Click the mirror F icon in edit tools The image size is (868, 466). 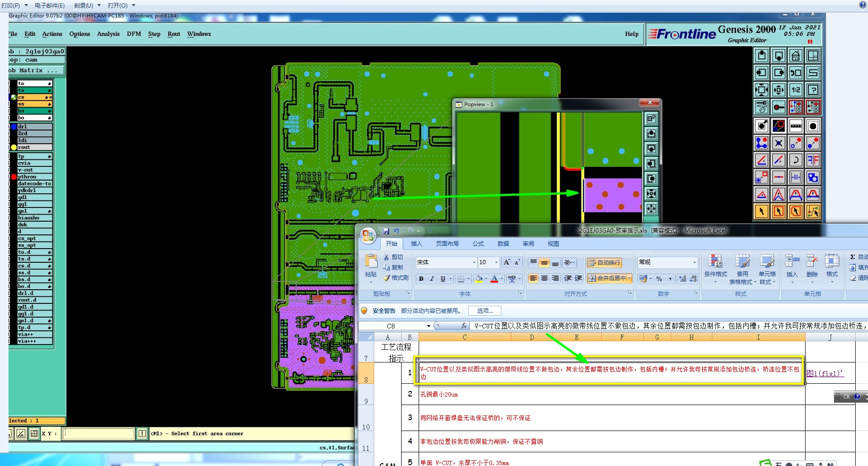tap(813, 160)
